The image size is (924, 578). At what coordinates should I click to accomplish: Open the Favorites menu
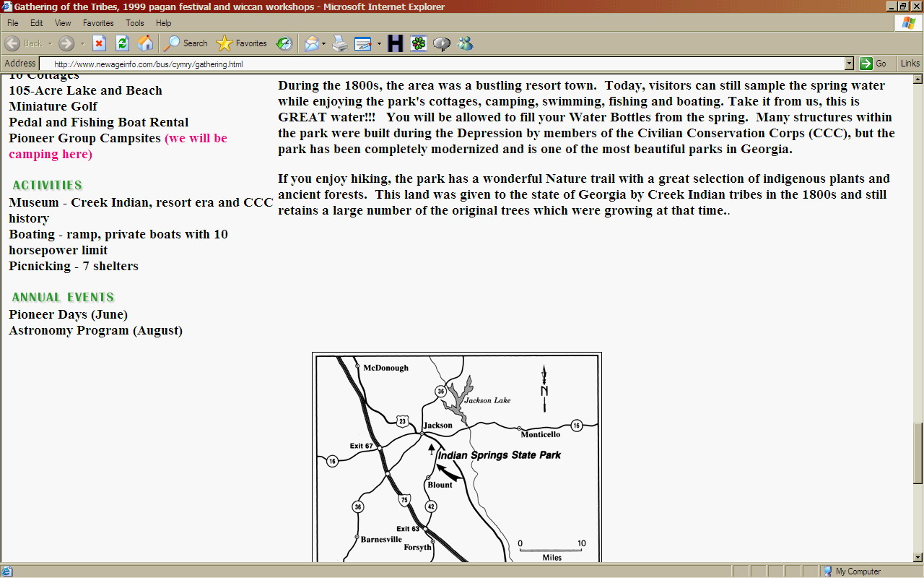pos(98,23)
